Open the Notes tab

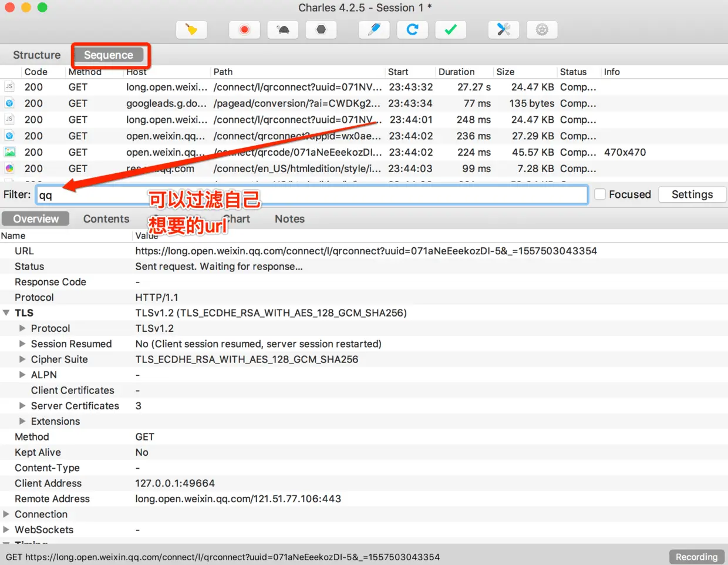point(289,218)
